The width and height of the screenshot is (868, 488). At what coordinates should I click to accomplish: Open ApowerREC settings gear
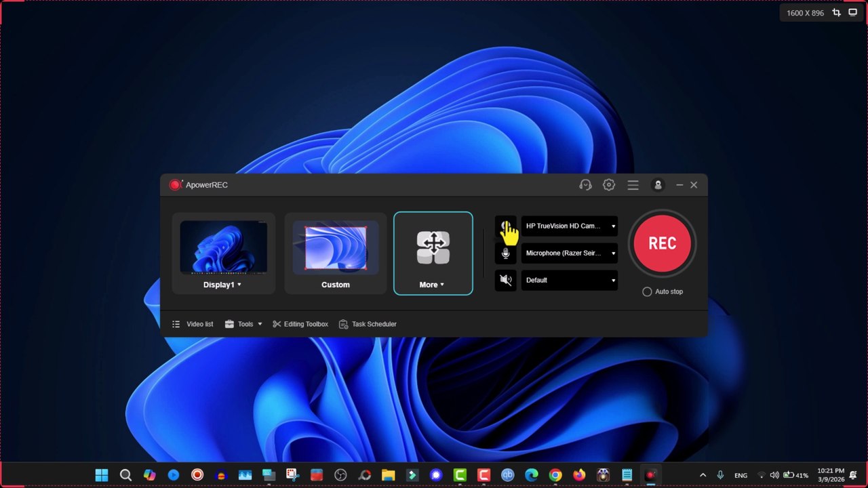coord(609,185)
